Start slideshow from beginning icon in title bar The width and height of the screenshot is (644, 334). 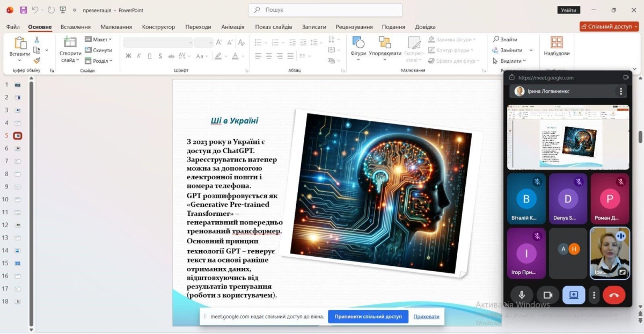click(x=63, y=10)
